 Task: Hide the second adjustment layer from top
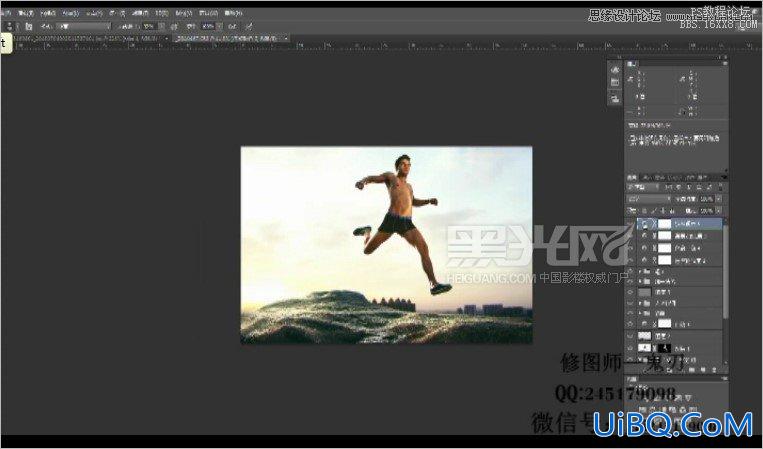(x=631, y=236)
